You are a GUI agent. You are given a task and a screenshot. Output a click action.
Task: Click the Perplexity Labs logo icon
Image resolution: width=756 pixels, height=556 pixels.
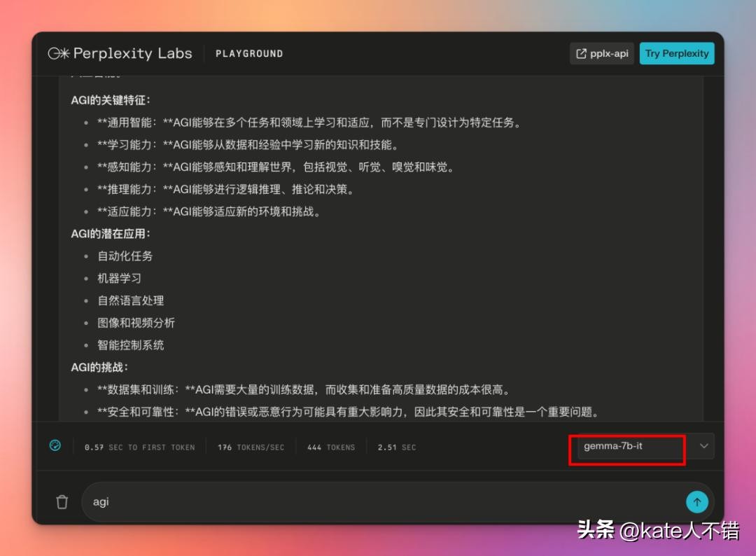pyautogui.click(x=58, y=53)
